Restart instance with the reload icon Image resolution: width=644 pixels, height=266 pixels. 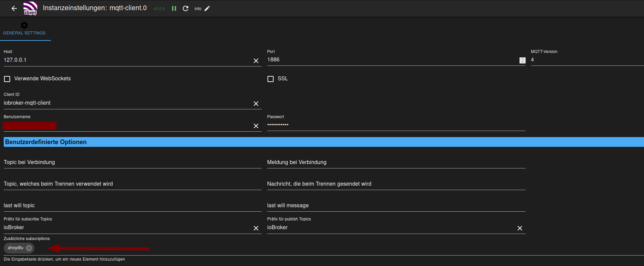pos(186,8)
